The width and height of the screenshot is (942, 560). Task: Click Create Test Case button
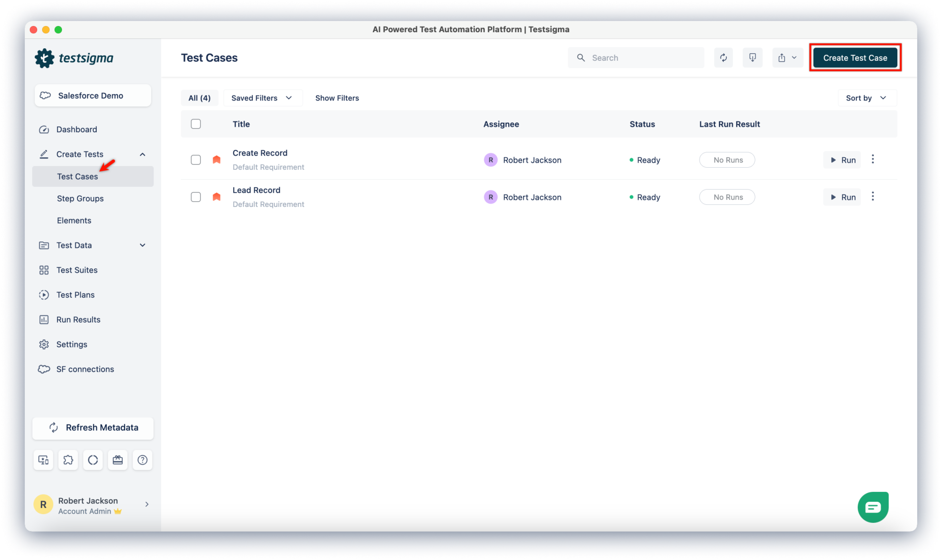pyautogui.click(x=855, y=58)
